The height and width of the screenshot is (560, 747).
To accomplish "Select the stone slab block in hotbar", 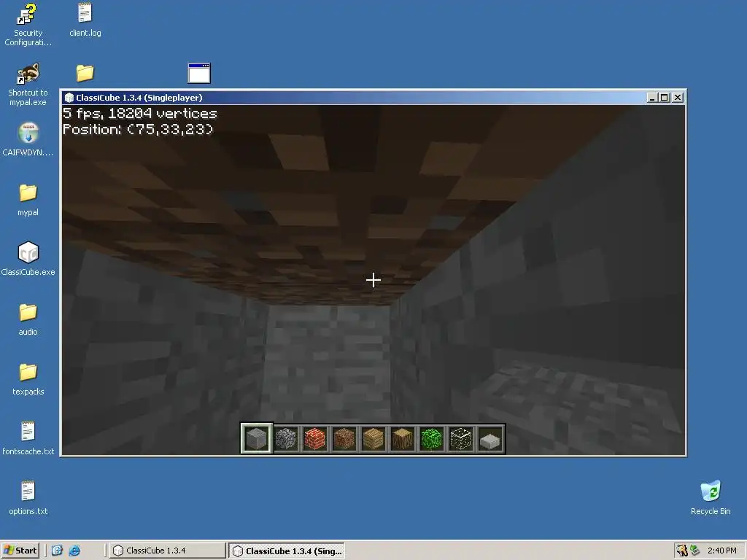I will click(x=489, y=438).
